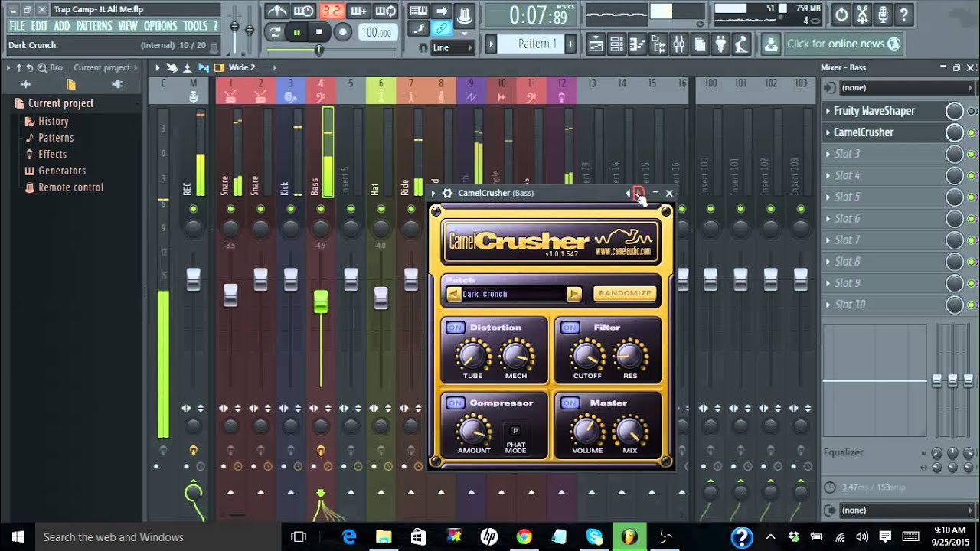Open the PATTERNS menu
This screenshot has height=551, width=980.
pyautogui.click(x=93, y=26)
